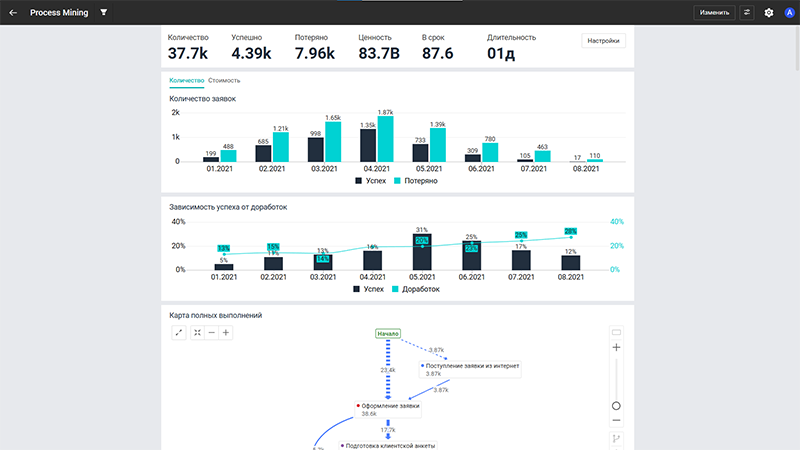
Task: Open the user avatar A
Action: click(789, 13)
